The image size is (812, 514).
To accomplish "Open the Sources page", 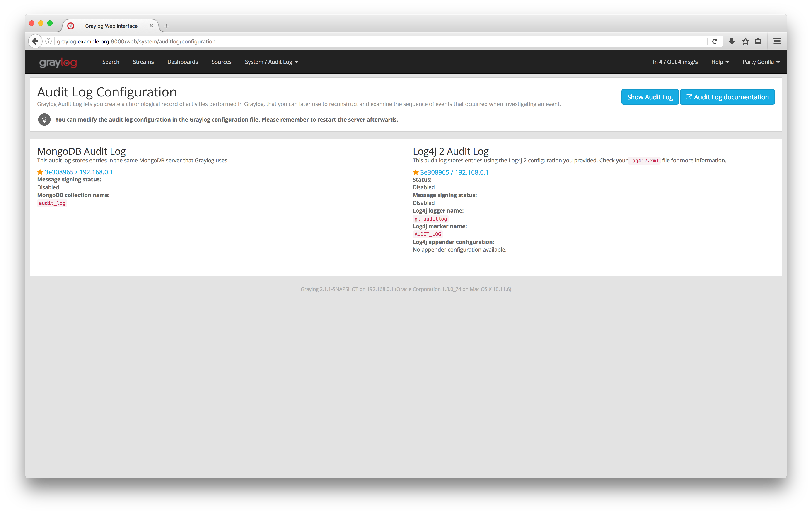I will coord(222,62).
